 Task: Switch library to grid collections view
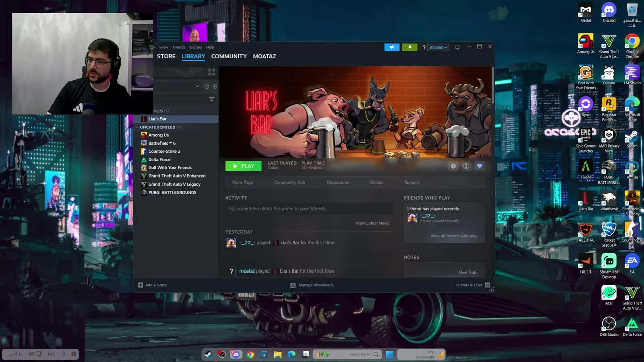(x=212, y=73)
